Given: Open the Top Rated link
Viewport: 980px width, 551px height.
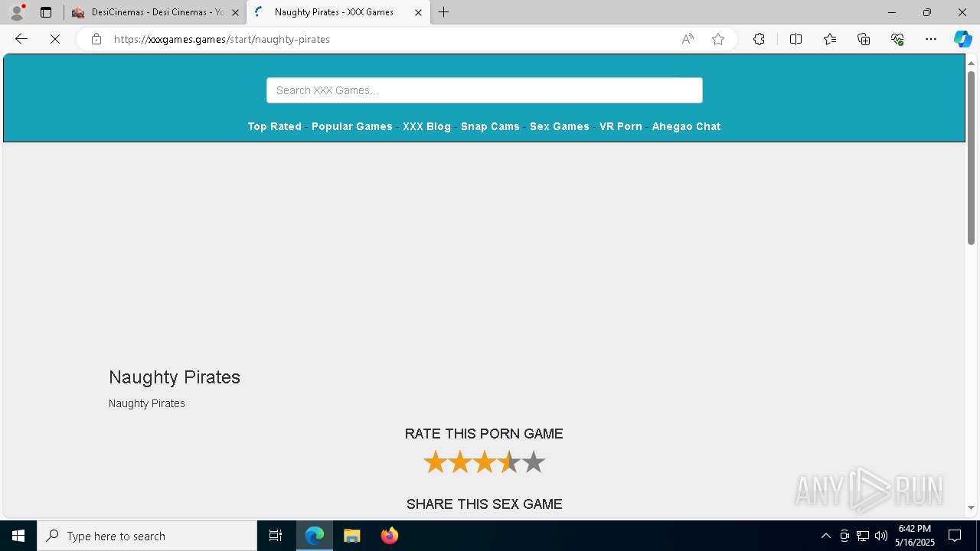Looking at the screenshot, I should click(x=274, y=126).
